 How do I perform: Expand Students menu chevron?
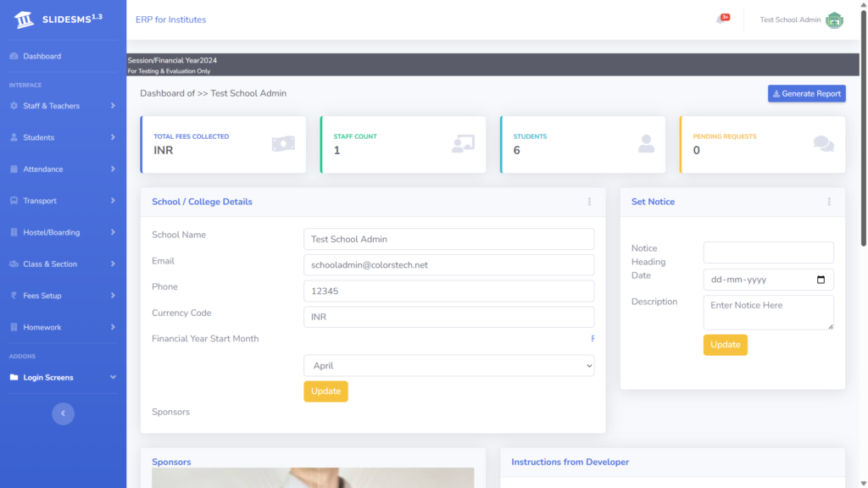point(113,137)
